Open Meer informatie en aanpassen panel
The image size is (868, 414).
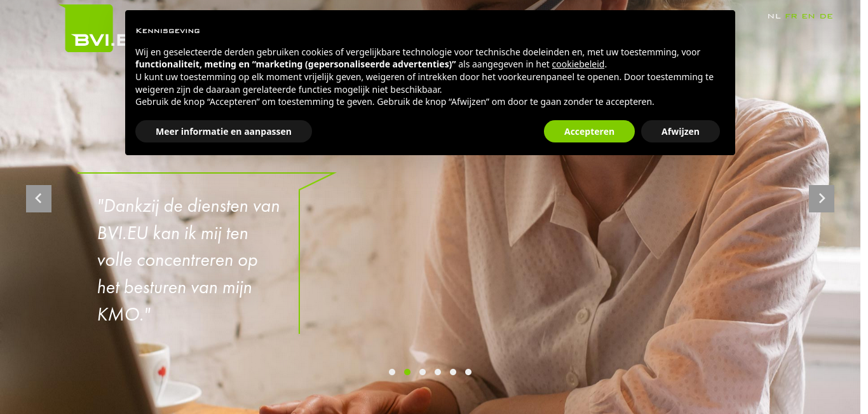(224, 132)
